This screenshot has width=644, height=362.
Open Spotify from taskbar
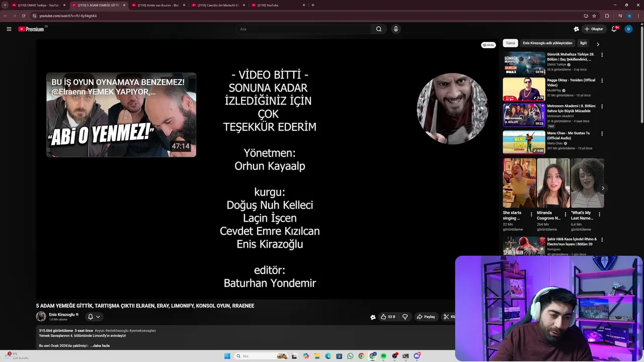(x=383, y=356)
